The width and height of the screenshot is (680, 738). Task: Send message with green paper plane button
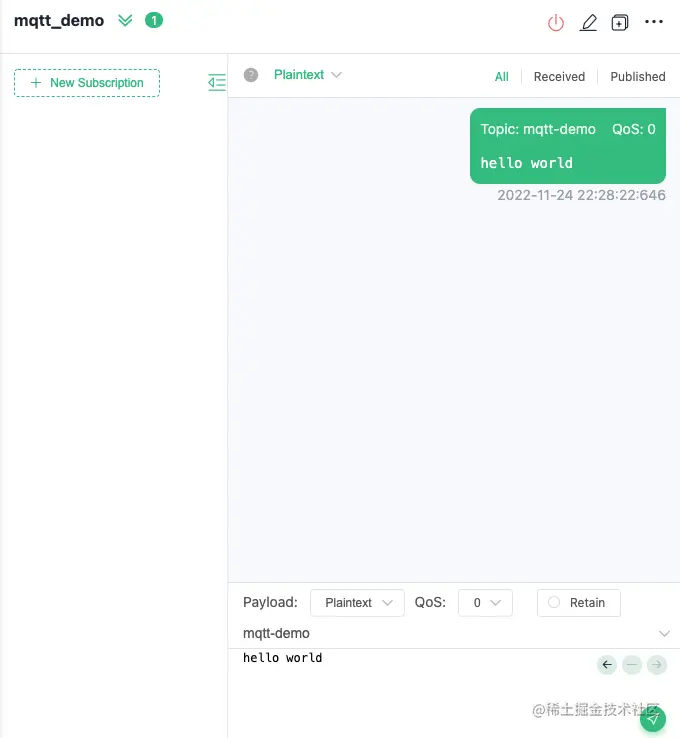coord(653,719)
